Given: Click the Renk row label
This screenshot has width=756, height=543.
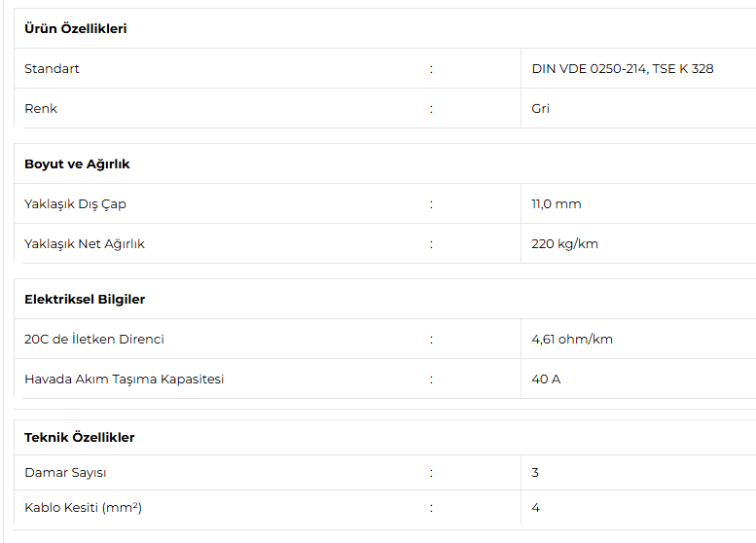Looking at the screenshot, I should point(41,109).
